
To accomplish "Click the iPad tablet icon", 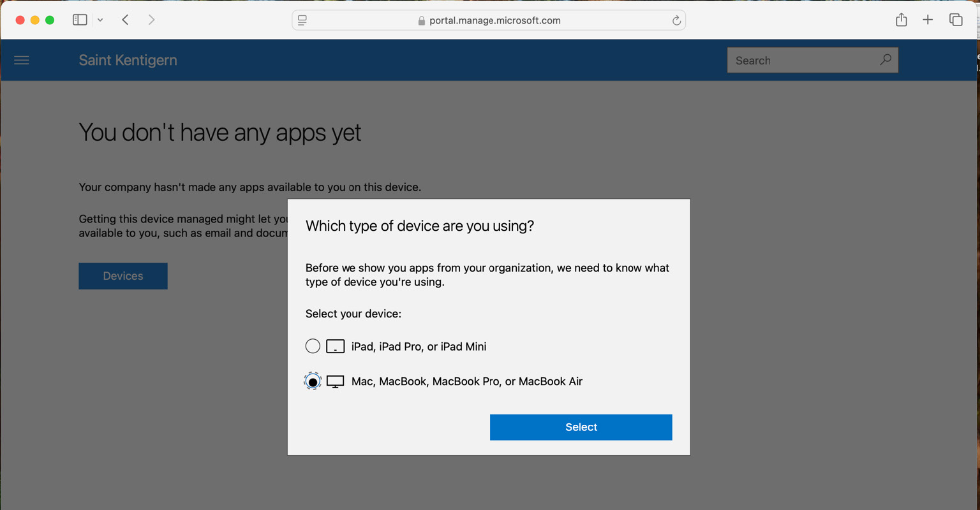I will [x=335, y=346].
